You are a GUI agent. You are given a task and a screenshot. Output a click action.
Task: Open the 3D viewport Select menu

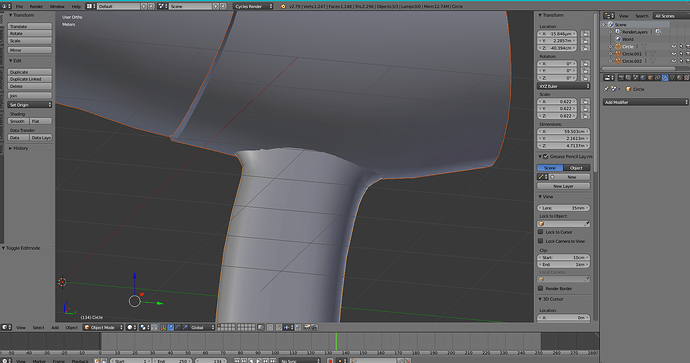[38, 327]
